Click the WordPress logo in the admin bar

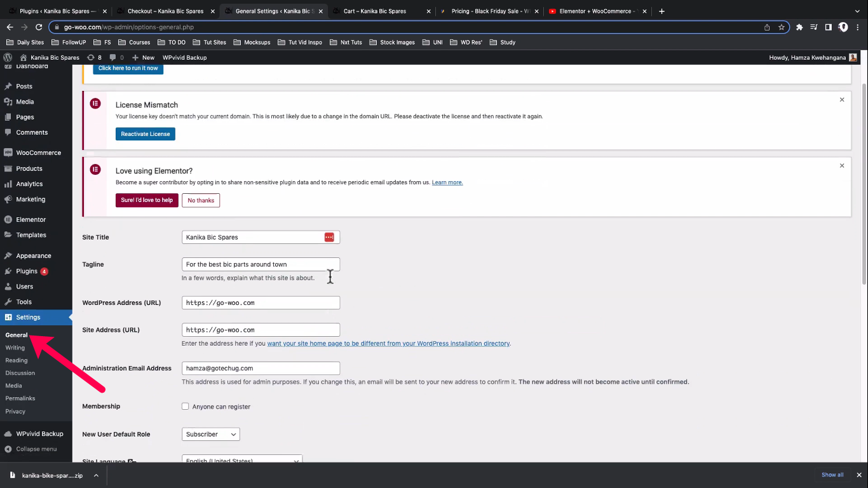[x=8, y=57]
